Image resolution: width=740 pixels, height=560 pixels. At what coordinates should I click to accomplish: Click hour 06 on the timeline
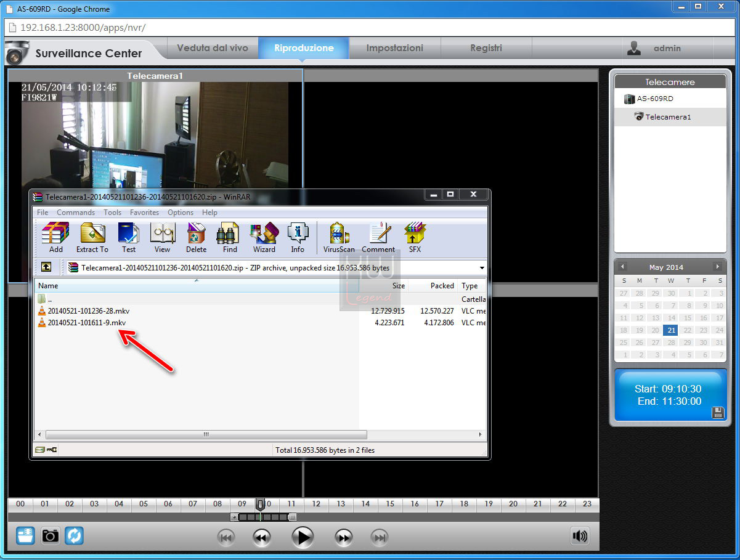(x=168, y=504)
